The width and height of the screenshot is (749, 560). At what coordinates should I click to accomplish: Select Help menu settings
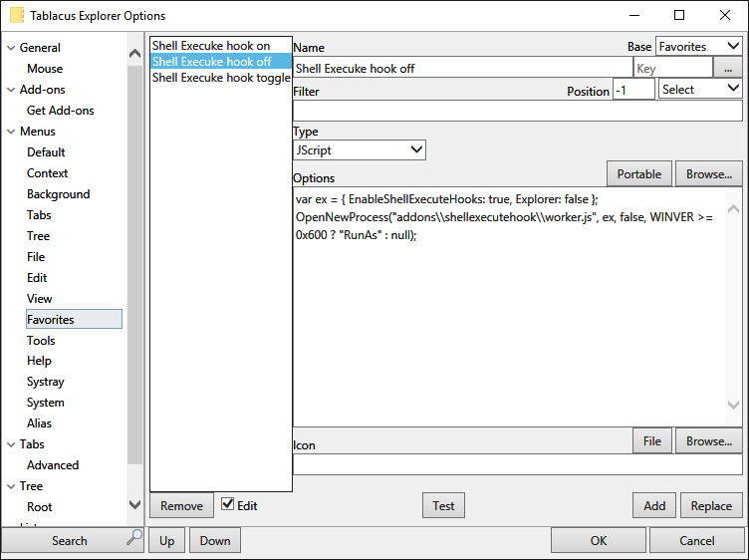tap(39, 361)
